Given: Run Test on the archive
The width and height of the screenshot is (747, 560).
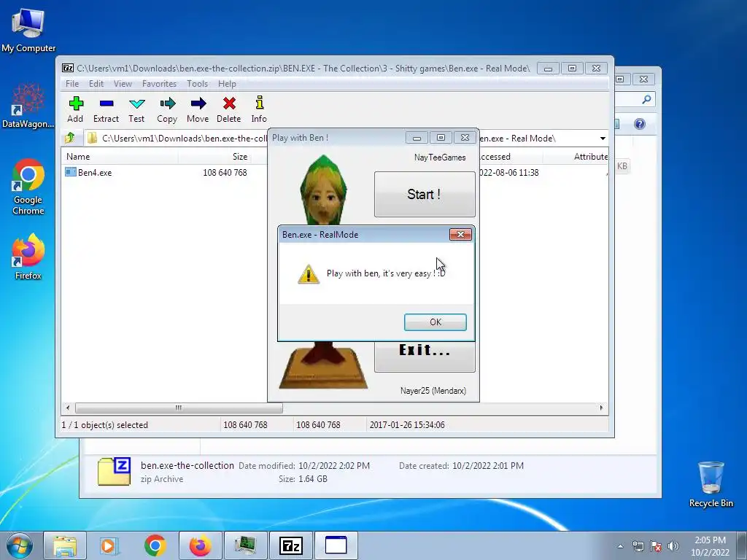Looking at the screenshot, I should pyautogui.click(x=136, y=109).
